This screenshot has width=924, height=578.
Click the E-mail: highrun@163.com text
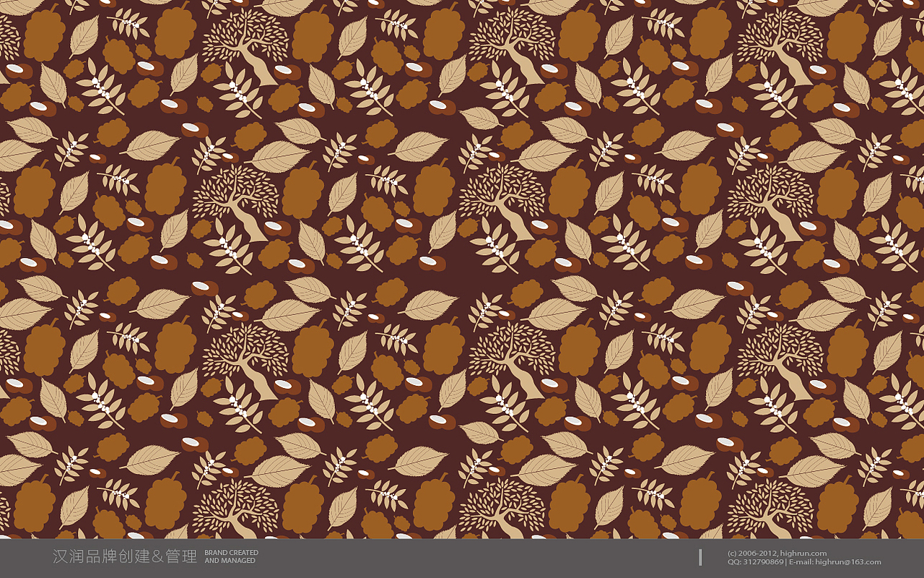(834, 562)
